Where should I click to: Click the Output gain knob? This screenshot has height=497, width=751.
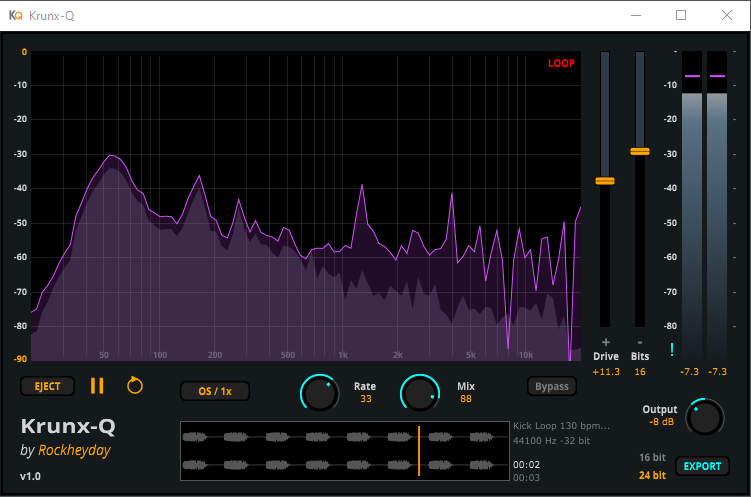(x=705, y=417)
